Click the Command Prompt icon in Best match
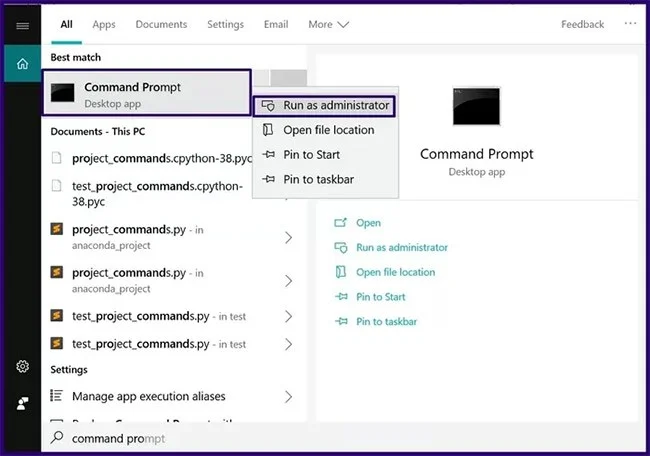This screenshot has height=456, width=650. point(62,93)
